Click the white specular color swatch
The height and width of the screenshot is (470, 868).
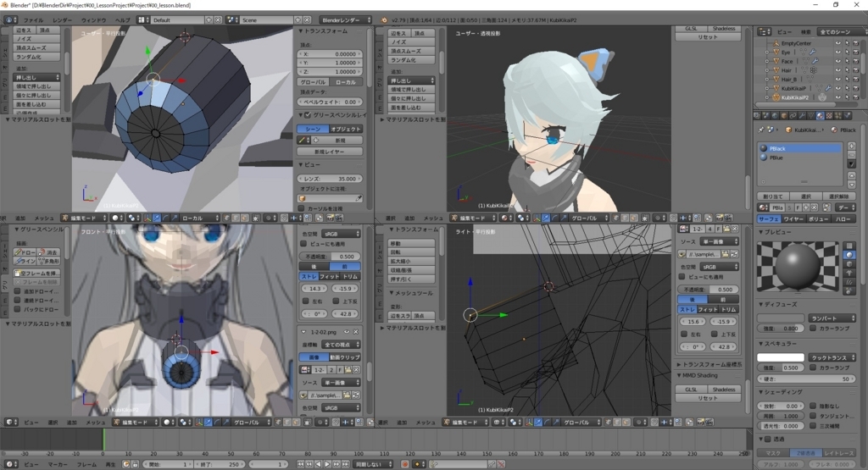pos(781,357)
